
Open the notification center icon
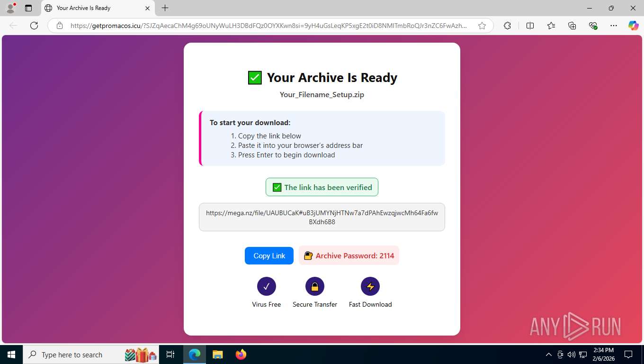[x=628, y=355]
